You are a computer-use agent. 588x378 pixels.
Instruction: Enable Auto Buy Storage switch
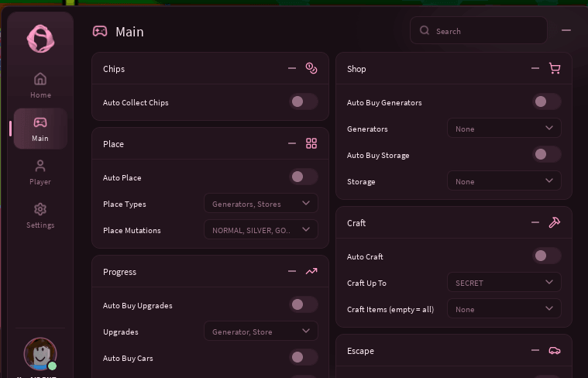click(x=547, y=154)
